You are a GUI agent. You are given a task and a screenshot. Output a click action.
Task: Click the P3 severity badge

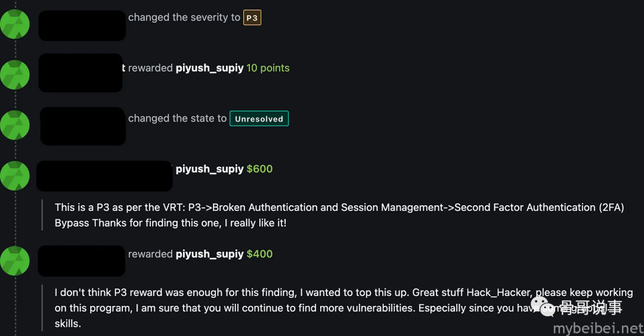252,18
